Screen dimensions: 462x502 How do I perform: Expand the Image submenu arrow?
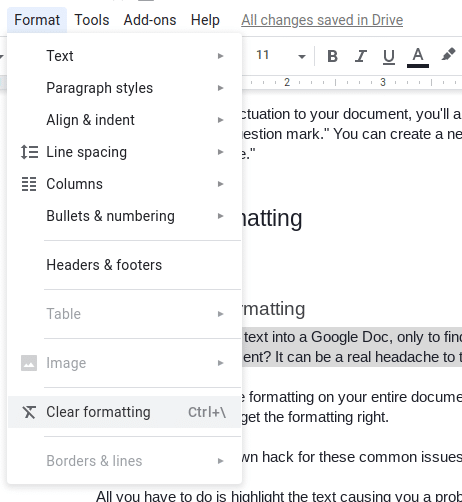point(220,363)
